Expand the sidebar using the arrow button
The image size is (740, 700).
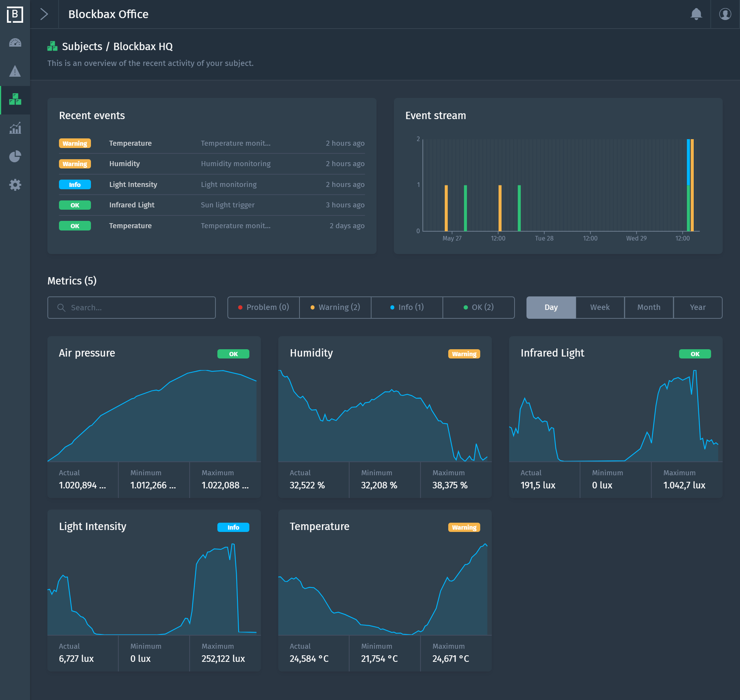44,14
